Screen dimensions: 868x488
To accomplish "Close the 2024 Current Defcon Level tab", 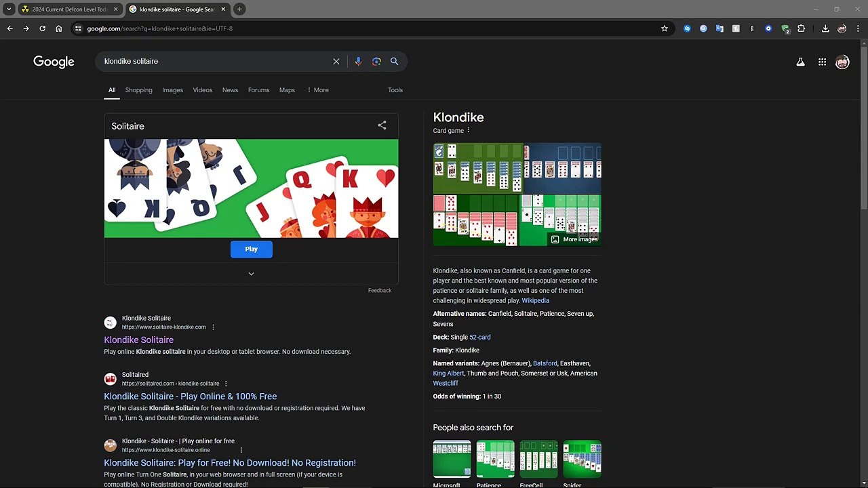I will (116, 9).
